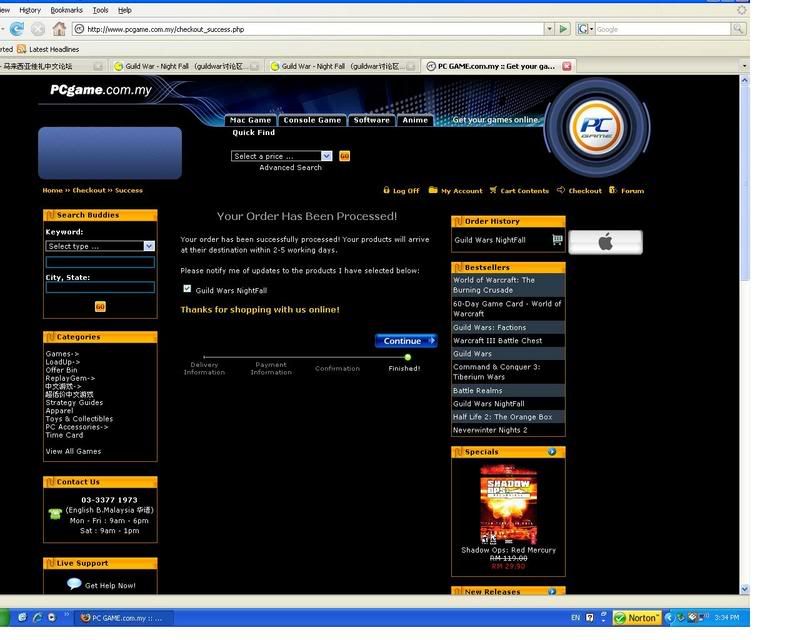Click the green telephone icon in Contact Us
Viewport: 800px width, 640px height.
pyautogui.click(x=55, y=513)
